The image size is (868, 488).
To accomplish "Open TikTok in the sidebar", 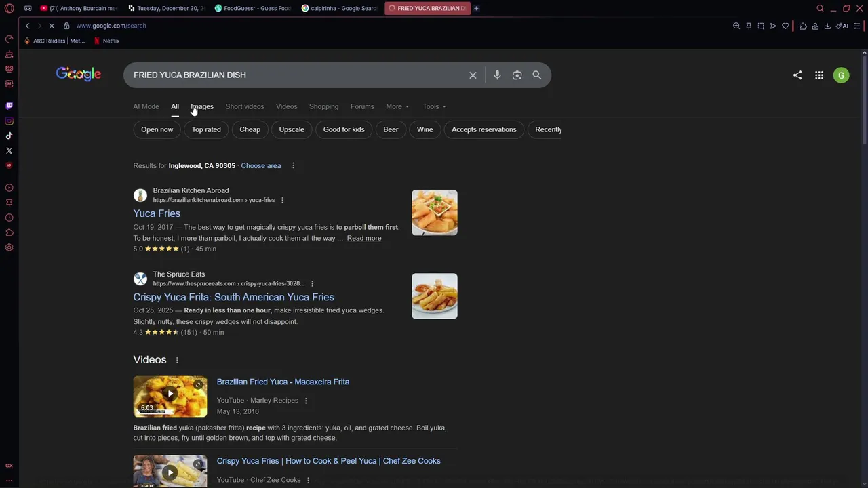I will 9,136.
